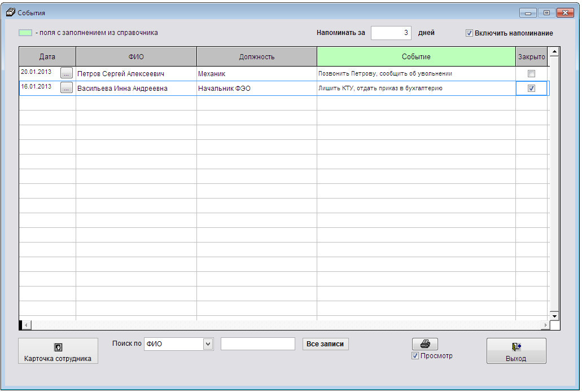Select cell Петров Сергей Алексеевич
Viewport: 582px width, 392px height.
[x=136, y=73]
